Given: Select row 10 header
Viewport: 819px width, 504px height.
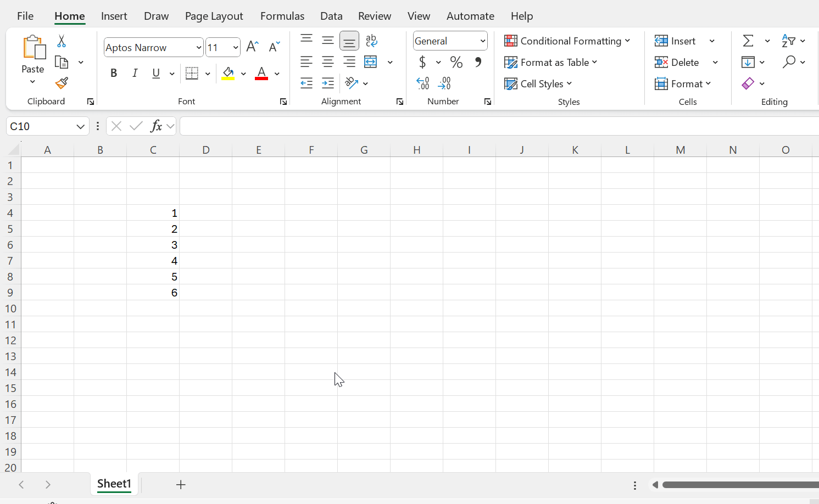Looking at the screenshot, I should 10,309.
